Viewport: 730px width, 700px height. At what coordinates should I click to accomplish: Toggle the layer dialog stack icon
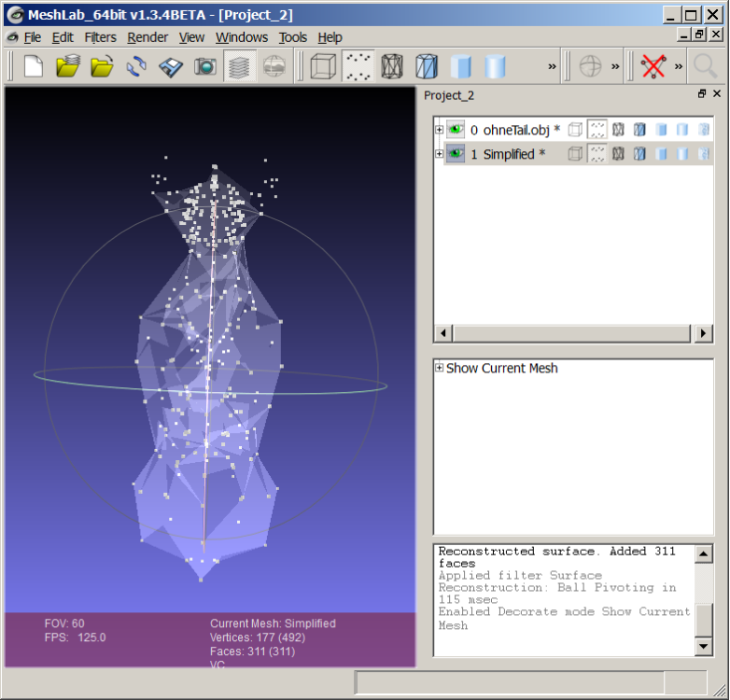click(240, 66)
